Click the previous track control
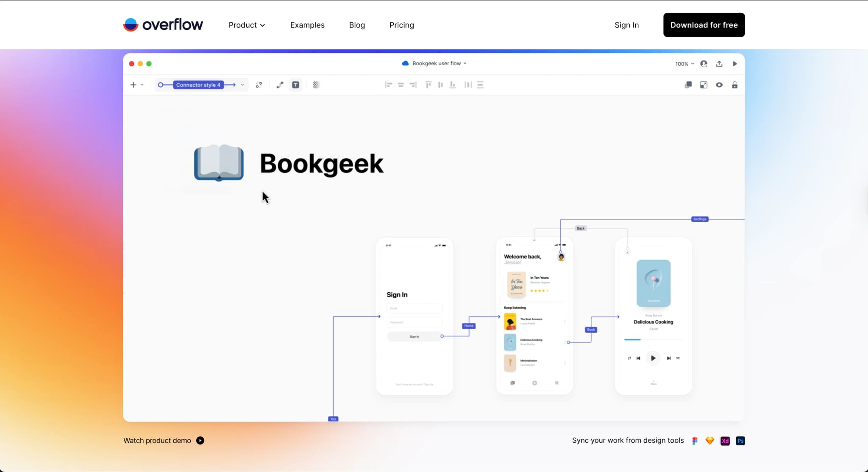Image resolution: width=868 pixels, height=472 pixels. pyautogui.click(x=638, y=358)
